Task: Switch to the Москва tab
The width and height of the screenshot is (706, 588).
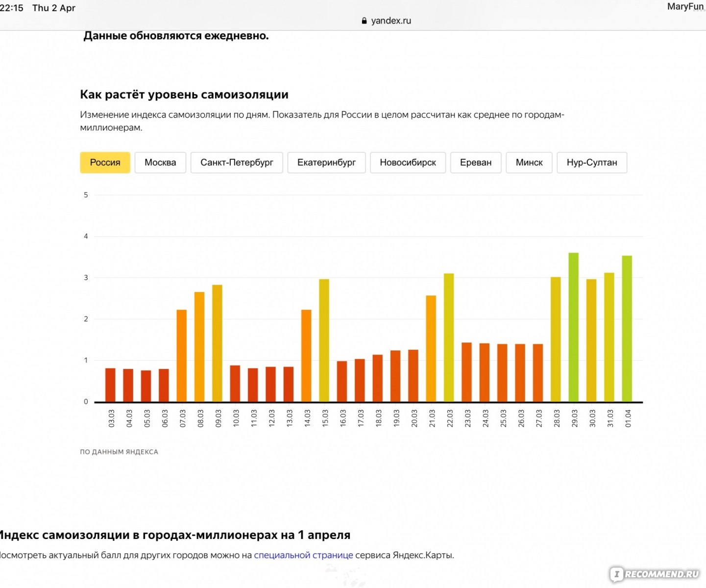Action: coord(160,163)
